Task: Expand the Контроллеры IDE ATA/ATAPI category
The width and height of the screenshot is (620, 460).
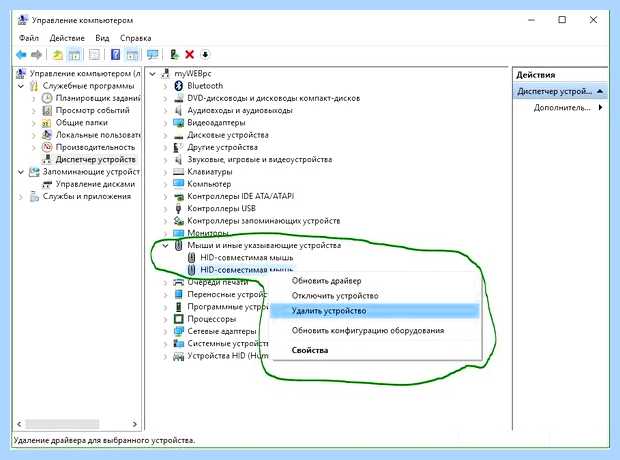Action: 166,197
